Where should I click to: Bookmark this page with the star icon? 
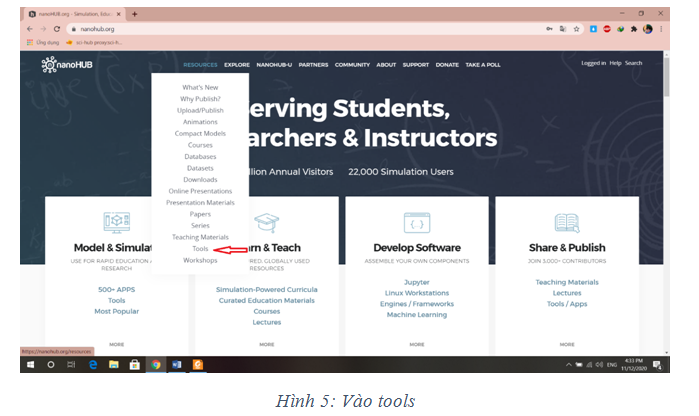576,29
